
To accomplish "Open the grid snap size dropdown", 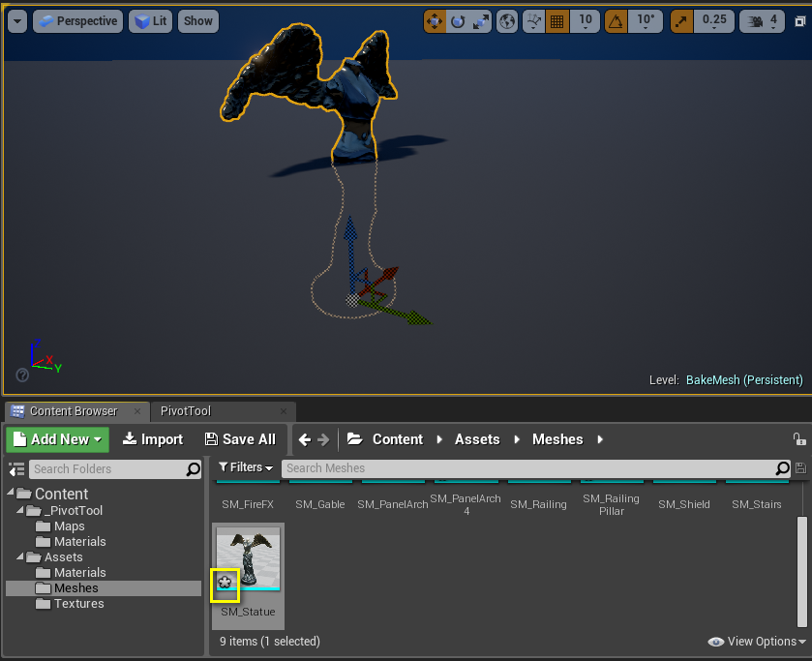I will 585,21.
